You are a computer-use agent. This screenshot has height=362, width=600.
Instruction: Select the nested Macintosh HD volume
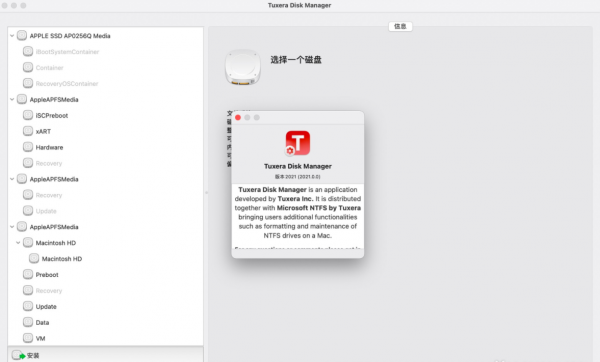tap(62, 259)
